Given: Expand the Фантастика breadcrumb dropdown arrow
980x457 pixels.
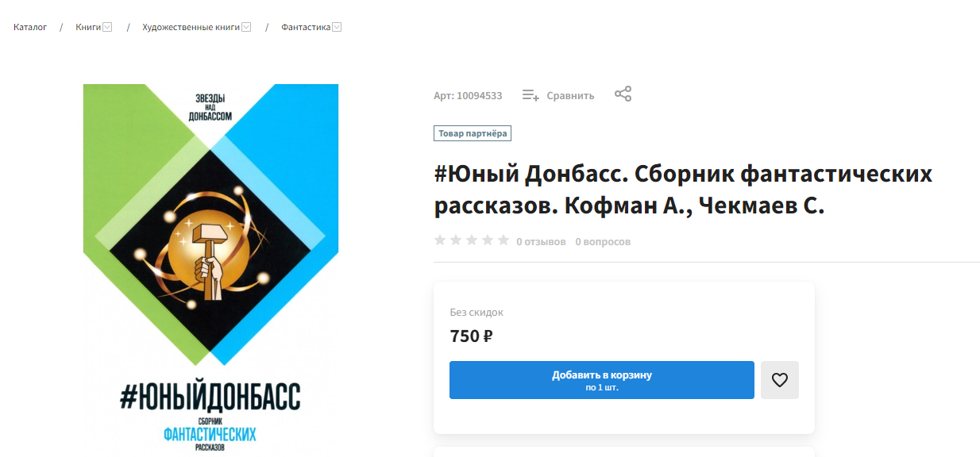Looking at the screenshot, I should [x=337, y=27].
